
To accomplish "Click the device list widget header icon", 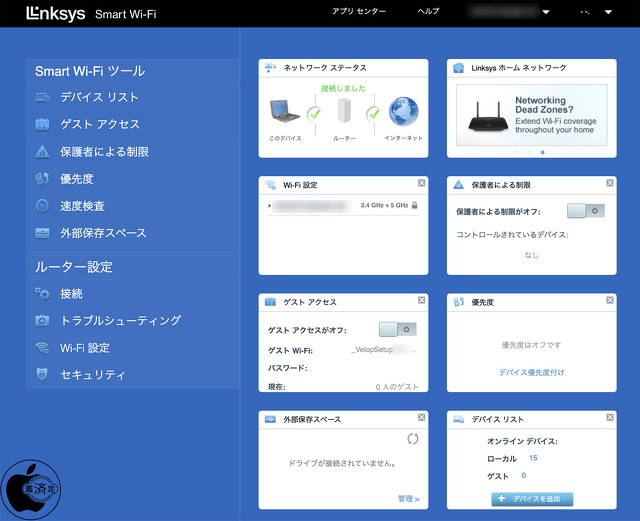I will pos(459,419).
